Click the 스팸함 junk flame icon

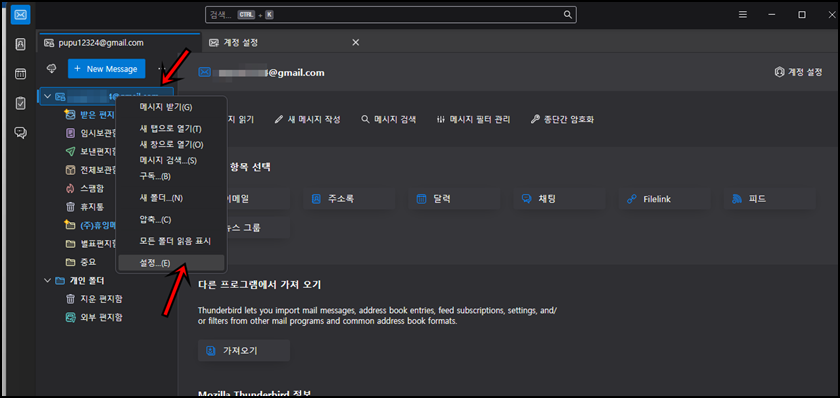(70, 188)
